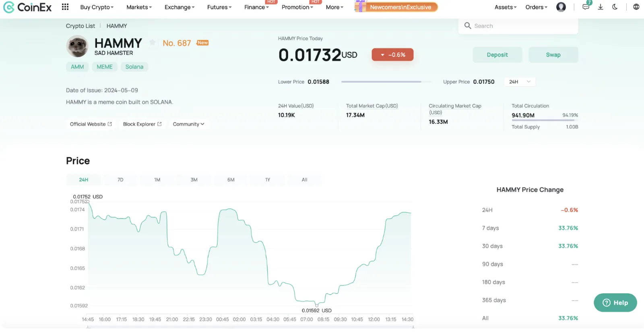Expand the Assets dropdown
Image resolution: width=644 pixels, height=334 pixels.
pos(506,7)
